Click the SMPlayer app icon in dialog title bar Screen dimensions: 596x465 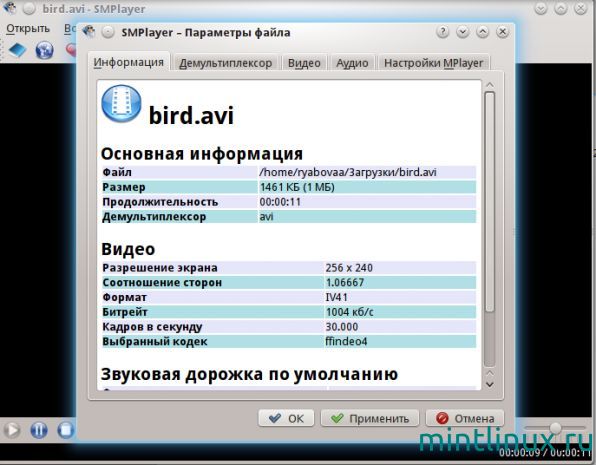coord(89,32)
